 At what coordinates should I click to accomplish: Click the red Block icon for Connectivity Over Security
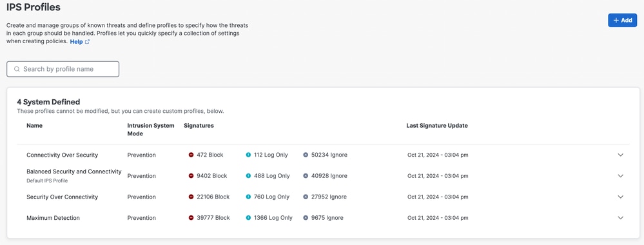(191, 155)
